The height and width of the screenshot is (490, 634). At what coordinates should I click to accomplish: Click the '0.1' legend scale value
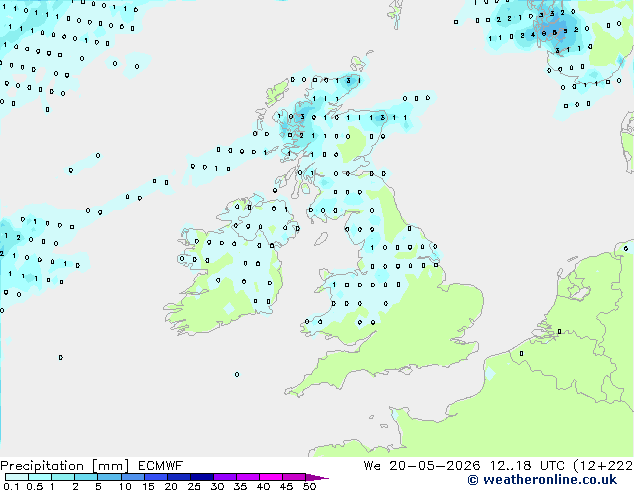(11, 486)
